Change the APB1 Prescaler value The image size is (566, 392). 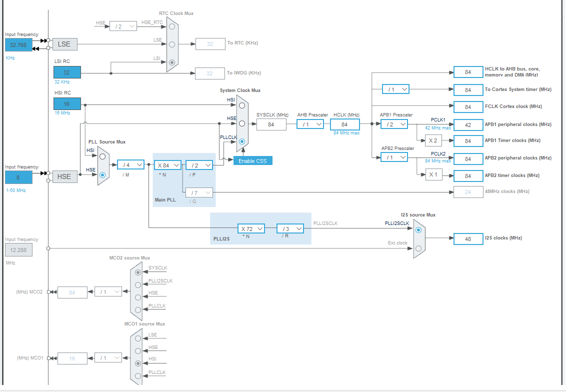tap(394, 124)
